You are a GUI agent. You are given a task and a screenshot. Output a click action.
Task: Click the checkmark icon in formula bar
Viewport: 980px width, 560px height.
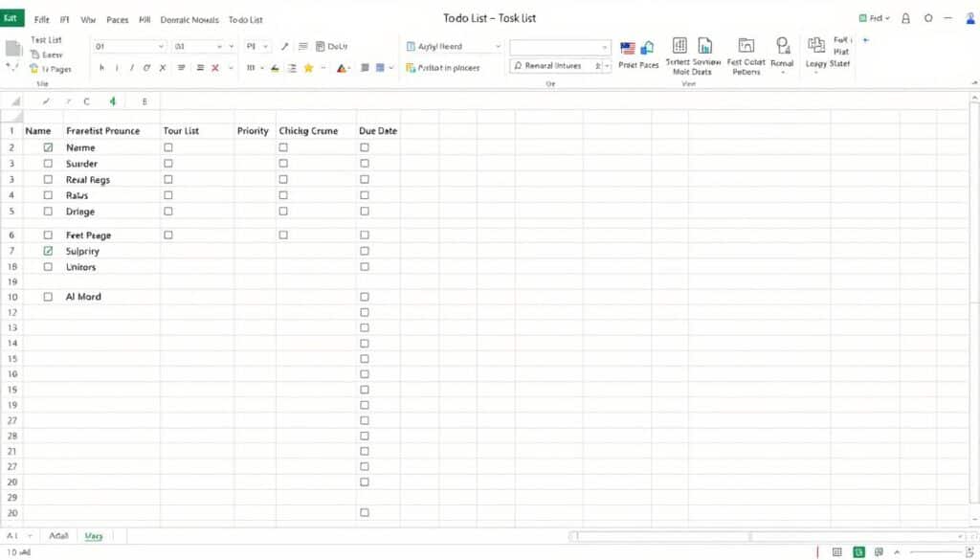[46, 101]
